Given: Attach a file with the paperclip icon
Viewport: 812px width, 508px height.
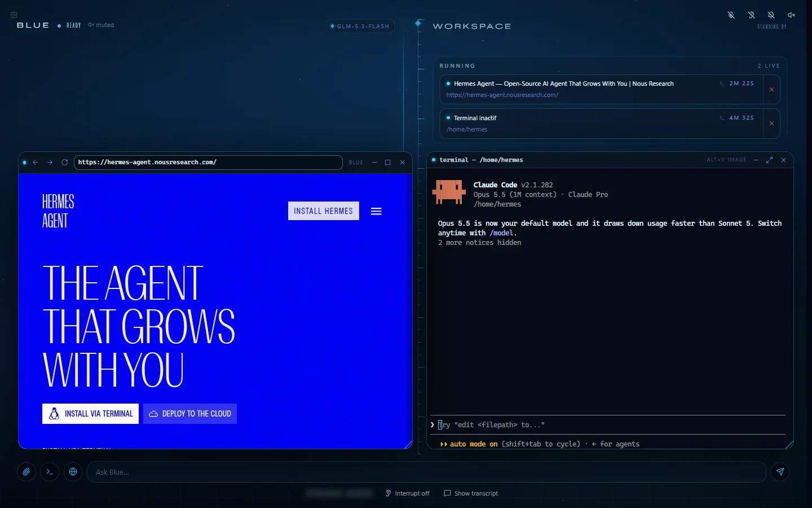Looking at the screenshot, I should [27, 472].
